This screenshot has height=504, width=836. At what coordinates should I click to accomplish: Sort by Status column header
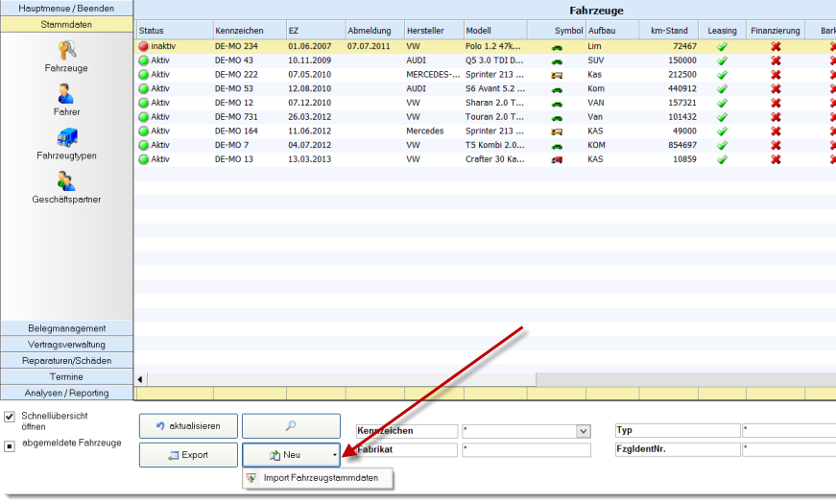coord(175,31)
